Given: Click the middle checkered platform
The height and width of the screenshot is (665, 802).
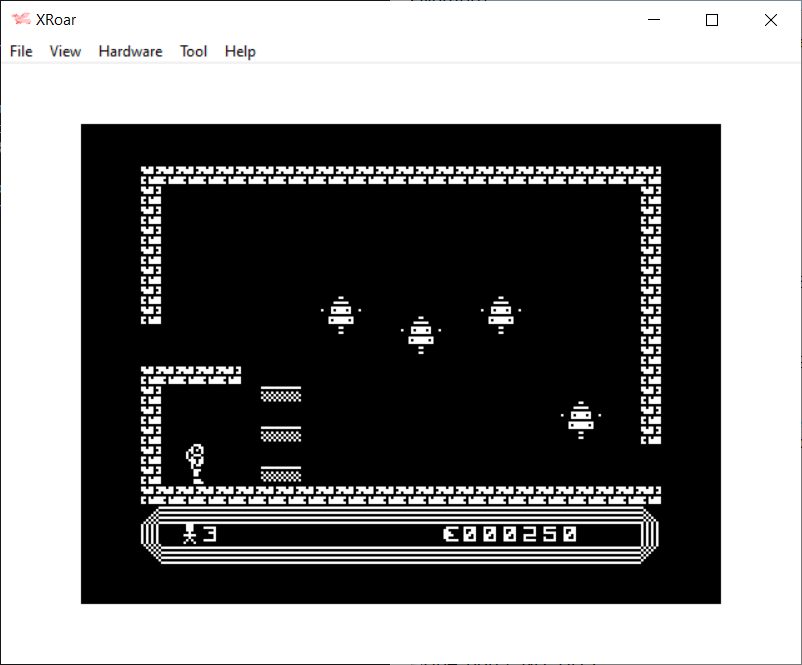Looking at the screenshot, I should point(281,434).
